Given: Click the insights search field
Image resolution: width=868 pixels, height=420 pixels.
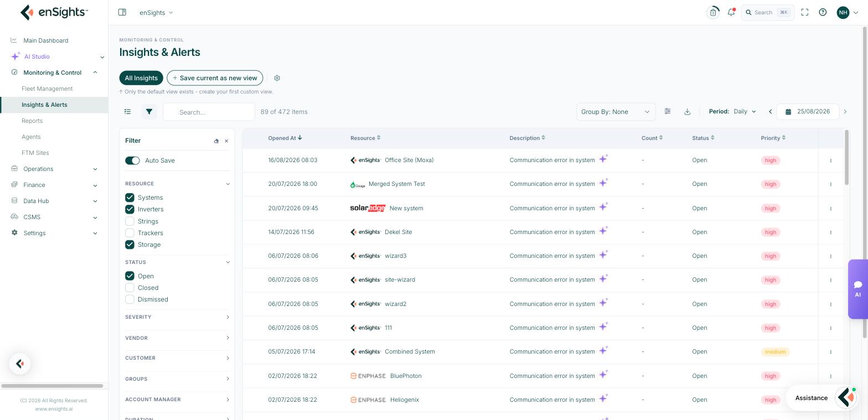Looking at the screenshot, I should click(209, 112).
